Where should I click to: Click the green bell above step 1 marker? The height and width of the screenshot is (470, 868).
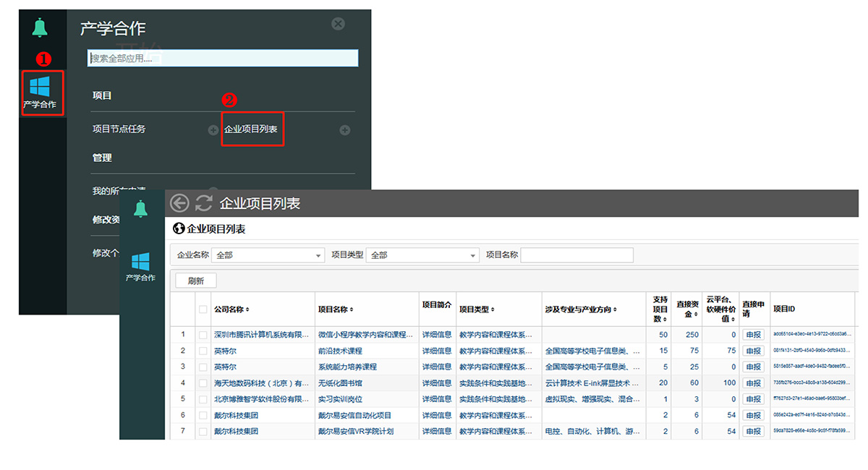pos(39,29)
